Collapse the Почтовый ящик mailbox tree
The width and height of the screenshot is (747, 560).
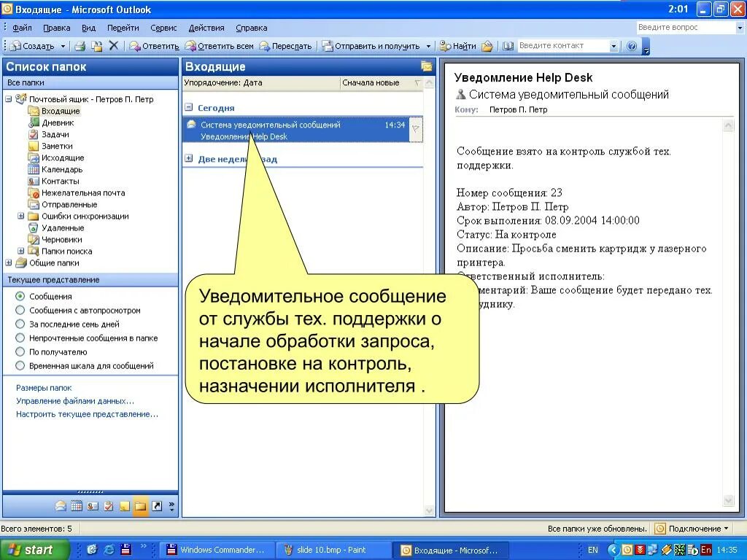[x=9, y=99]
